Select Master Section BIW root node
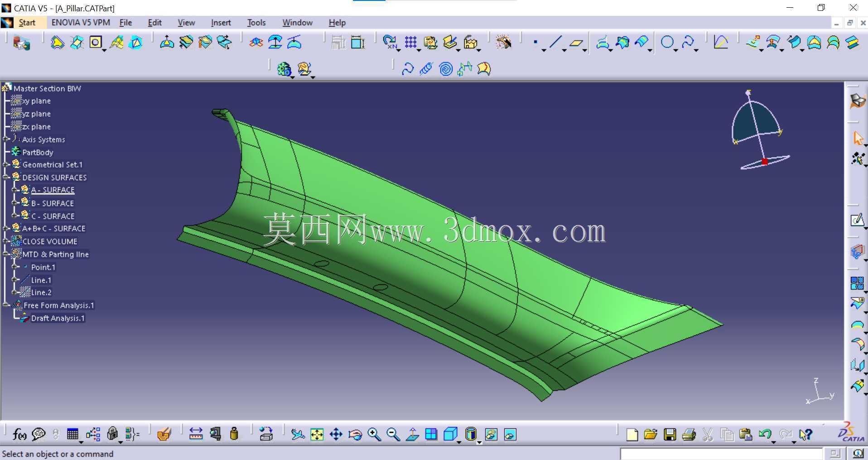 [47, 89]
